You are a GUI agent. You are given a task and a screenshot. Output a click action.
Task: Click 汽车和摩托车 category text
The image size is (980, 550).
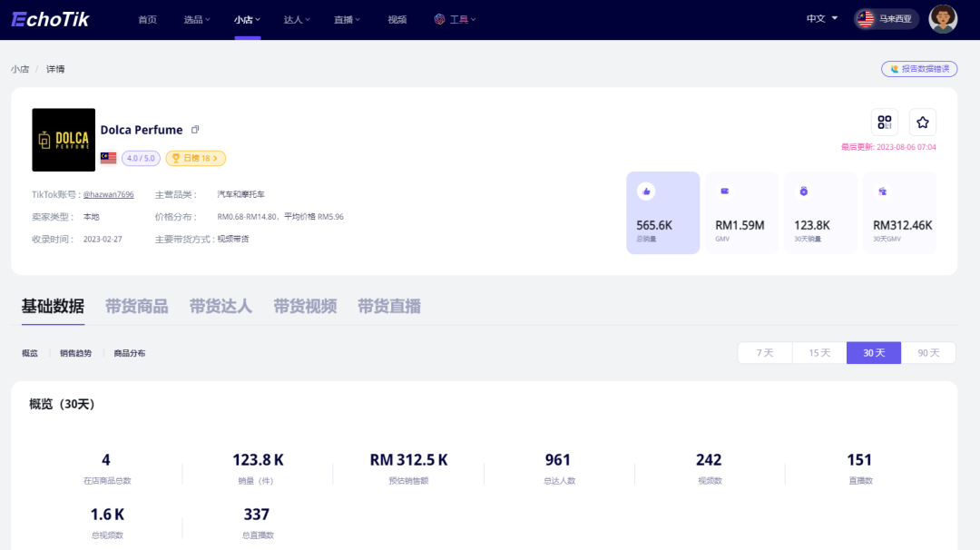coord(240,194)
